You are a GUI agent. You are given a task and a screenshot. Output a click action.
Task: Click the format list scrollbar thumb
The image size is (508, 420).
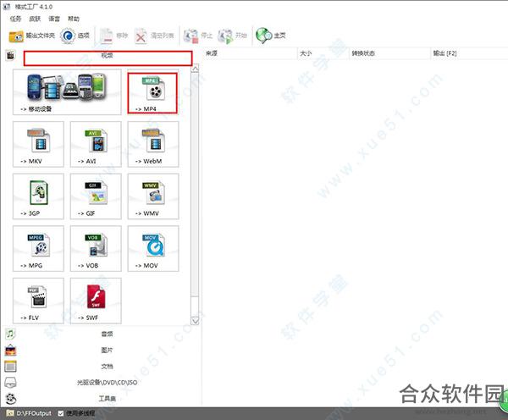pyautogui.click(x=195, y=184)
